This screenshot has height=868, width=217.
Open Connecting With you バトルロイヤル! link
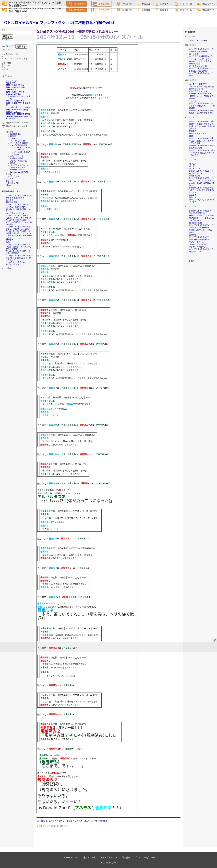pyautogui.click(x=19, y=117)
